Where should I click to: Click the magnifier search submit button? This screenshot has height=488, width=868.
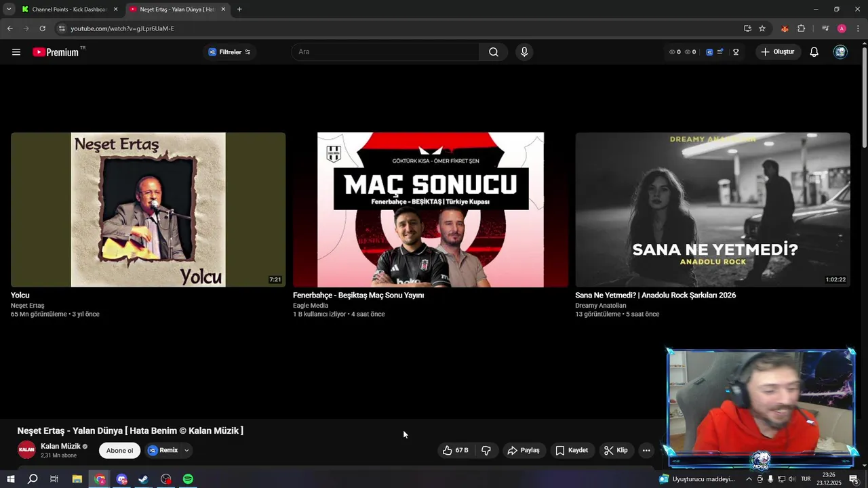click(x=494, y=52)
